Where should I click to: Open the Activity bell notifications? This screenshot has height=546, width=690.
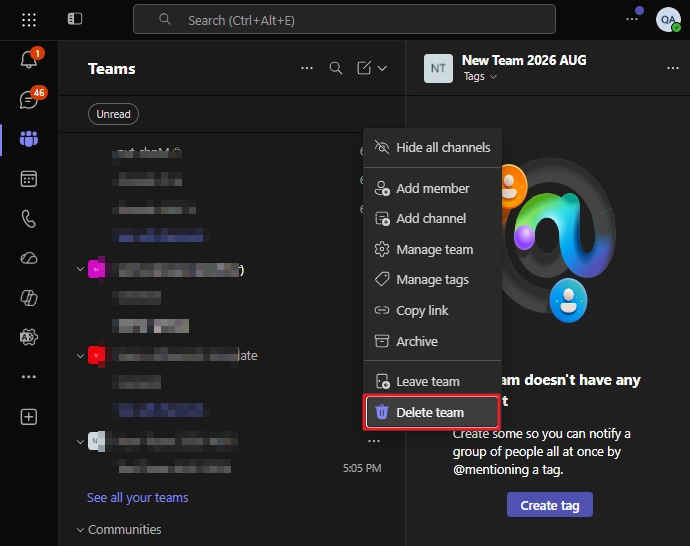click(x=29, y=59)
